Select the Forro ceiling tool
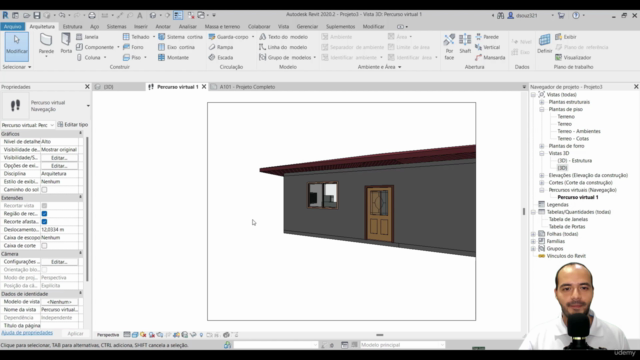 point(133,47)
